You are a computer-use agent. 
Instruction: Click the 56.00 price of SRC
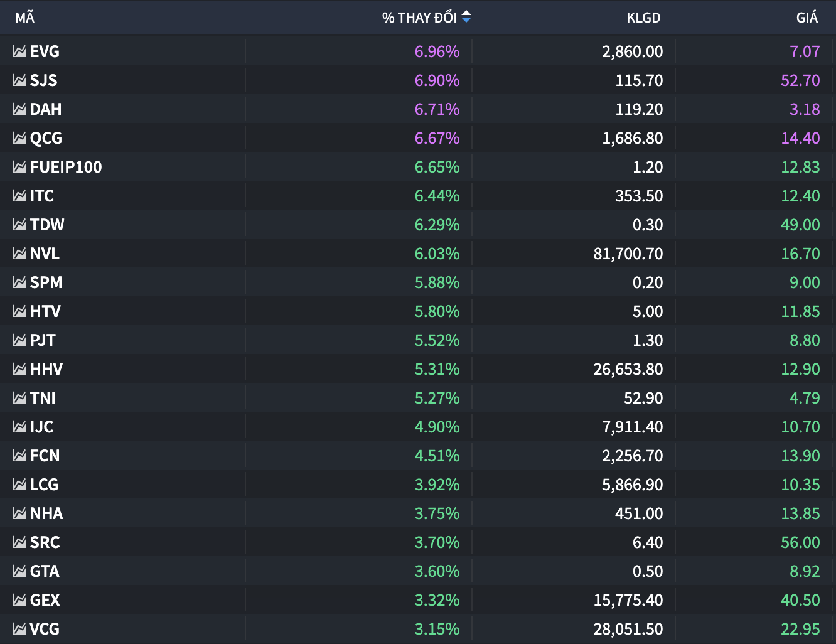(800, 542)
